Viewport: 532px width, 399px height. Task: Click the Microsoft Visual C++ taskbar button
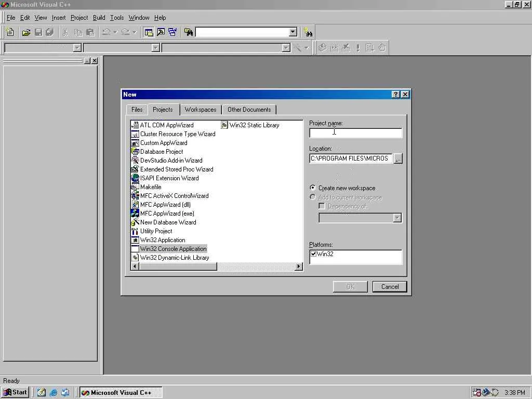point(121,393)
